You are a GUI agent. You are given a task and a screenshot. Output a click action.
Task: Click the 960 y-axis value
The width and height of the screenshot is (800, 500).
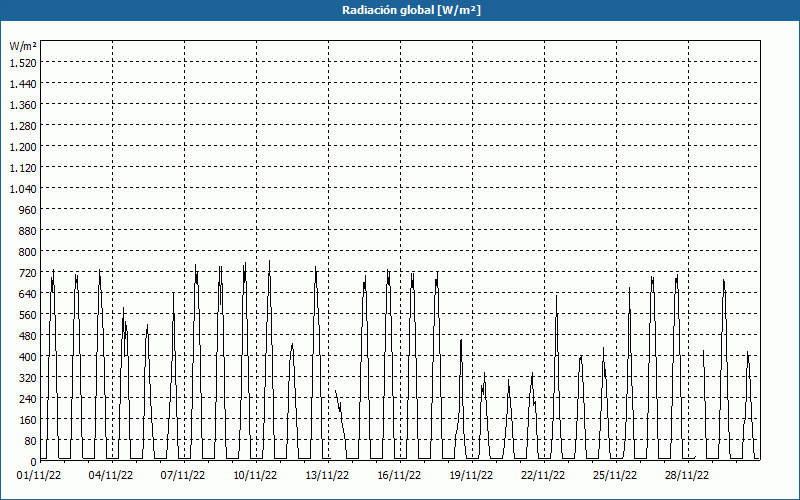click(x=28, y=210)
